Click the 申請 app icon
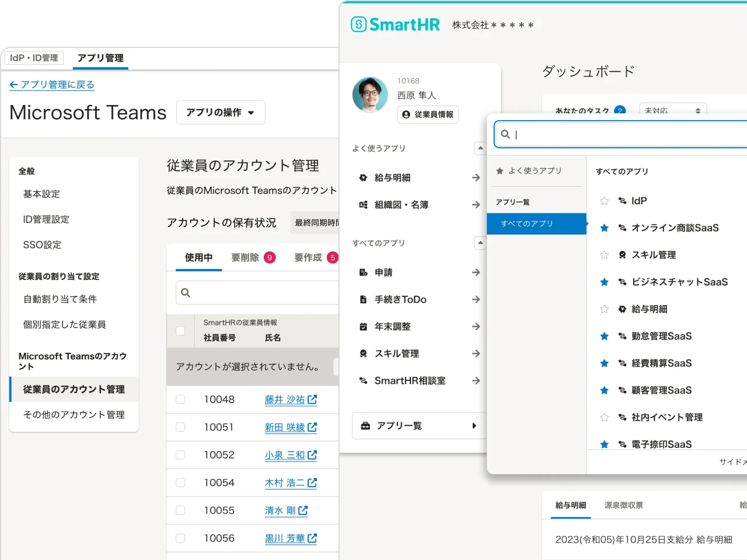 (x=363, y=272)
